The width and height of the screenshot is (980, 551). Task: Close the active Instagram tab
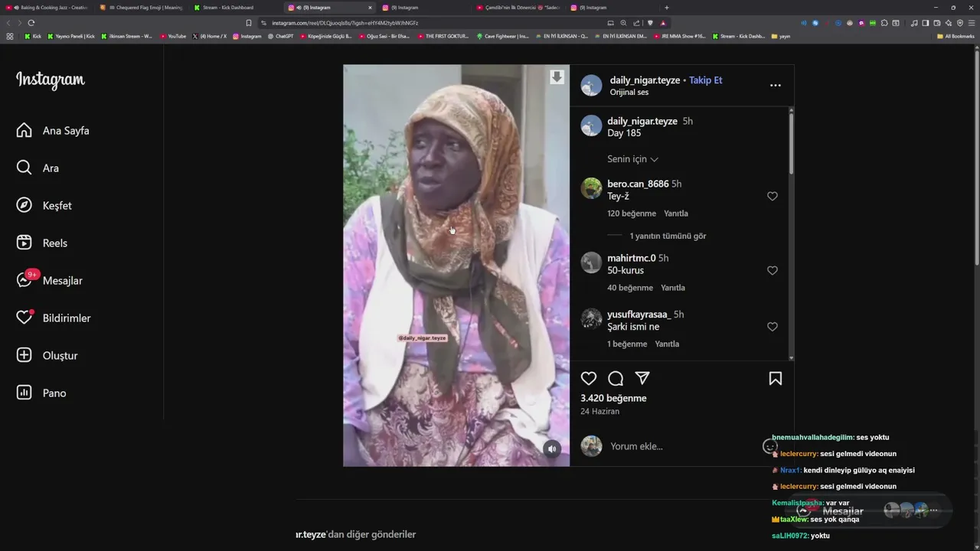pyautogui.click(x=370, y=8)
